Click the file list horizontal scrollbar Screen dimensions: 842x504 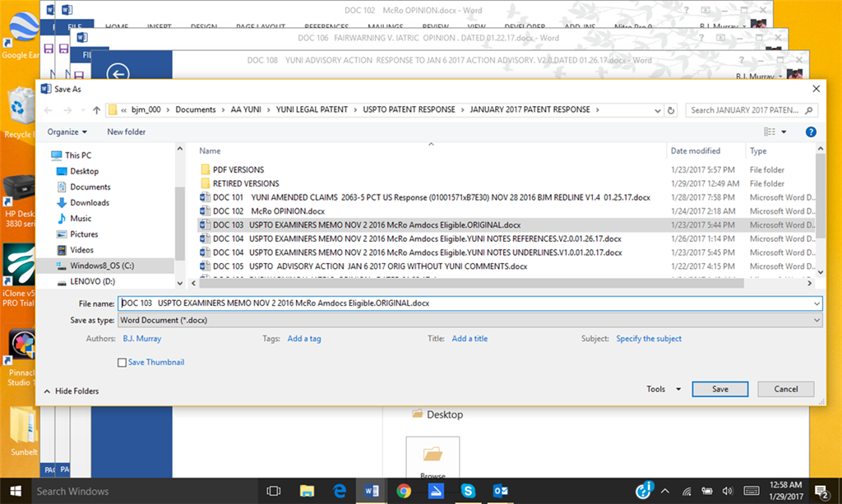(473, 283)
